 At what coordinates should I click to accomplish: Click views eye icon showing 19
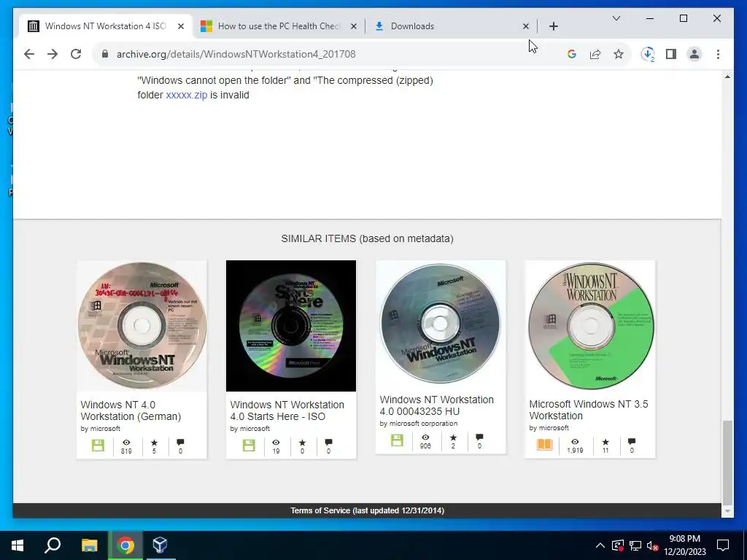pyautogui.click(x=276, y=443)
